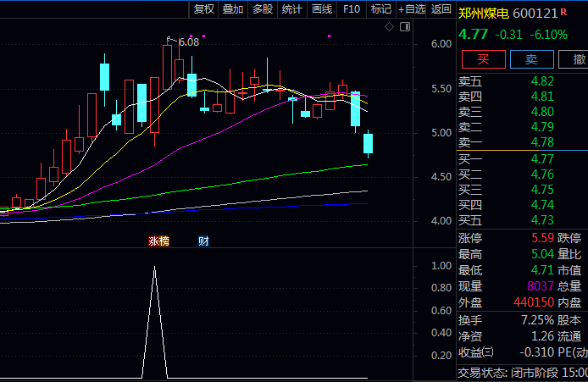Click the magenta dot marker above latest candles

pyautogui.click(x=329, y=36)
